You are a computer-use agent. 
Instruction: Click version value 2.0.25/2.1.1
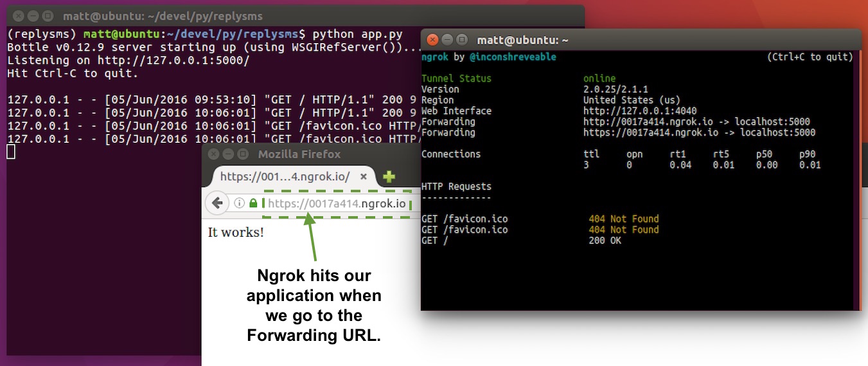click(x=616, y=89)
